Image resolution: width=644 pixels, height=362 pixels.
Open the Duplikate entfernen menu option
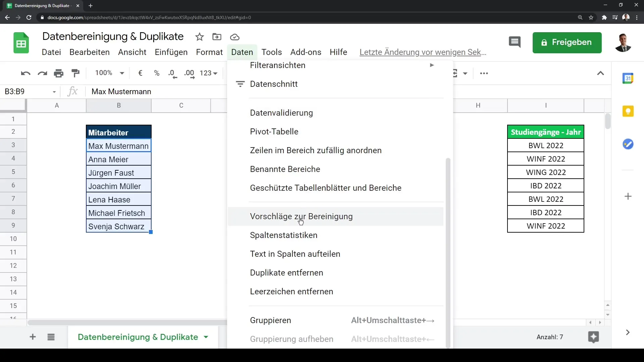click(287, 273)
